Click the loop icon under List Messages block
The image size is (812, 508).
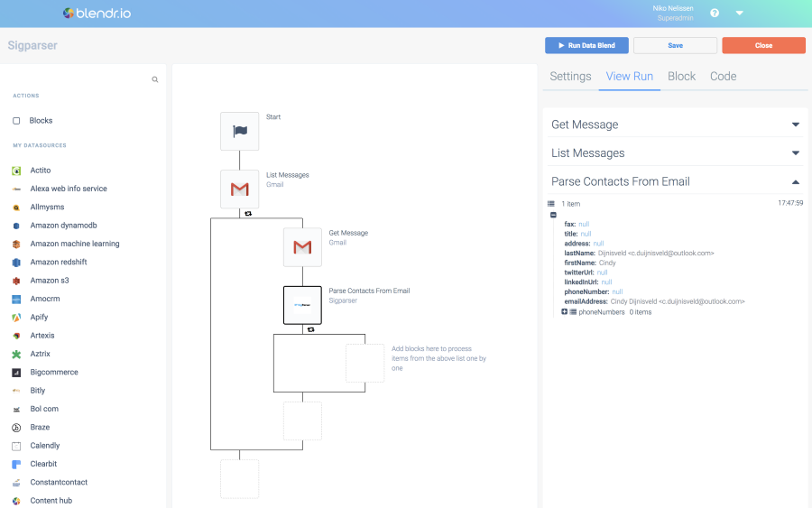[x=248, y=213]
